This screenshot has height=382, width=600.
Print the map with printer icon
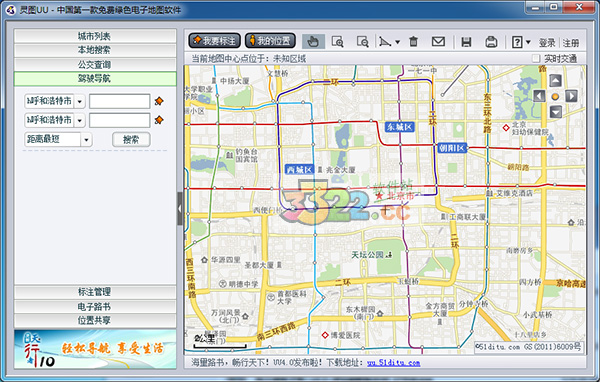point(491,42)
